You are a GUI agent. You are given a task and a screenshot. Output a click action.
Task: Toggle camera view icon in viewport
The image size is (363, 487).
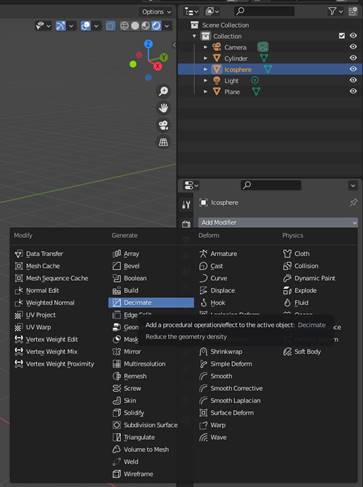pos(163,125)
